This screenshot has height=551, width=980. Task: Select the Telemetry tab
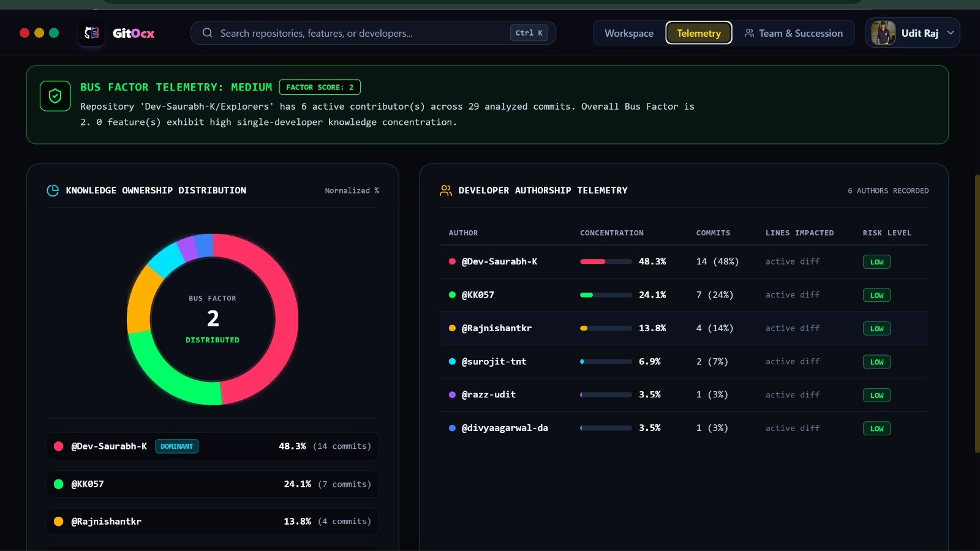click(x=699, y=33)
